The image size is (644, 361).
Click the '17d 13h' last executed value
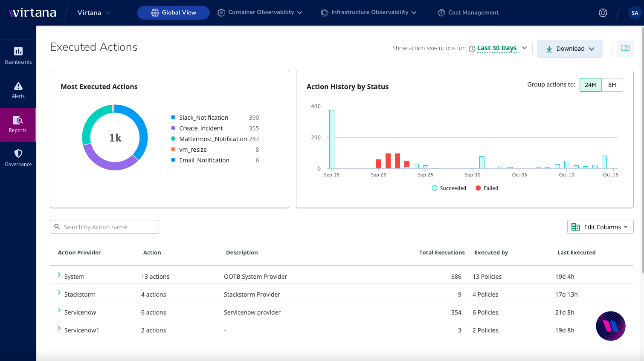(x=566, y=295)
